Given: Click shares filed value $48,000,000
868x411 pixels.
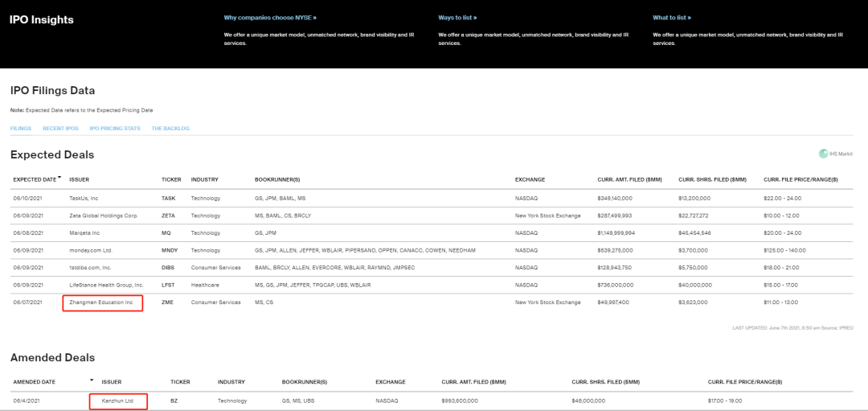Looking at the screenshot, I should [x=588, y=401].
